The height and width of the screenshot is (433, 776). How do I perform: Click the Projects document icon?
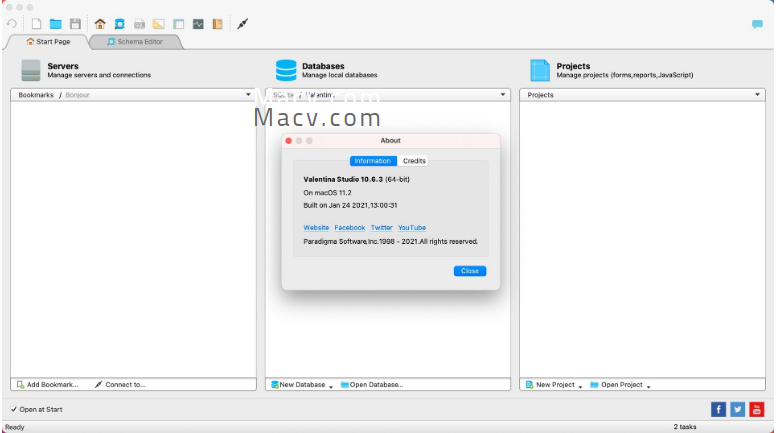coord(540,70)
